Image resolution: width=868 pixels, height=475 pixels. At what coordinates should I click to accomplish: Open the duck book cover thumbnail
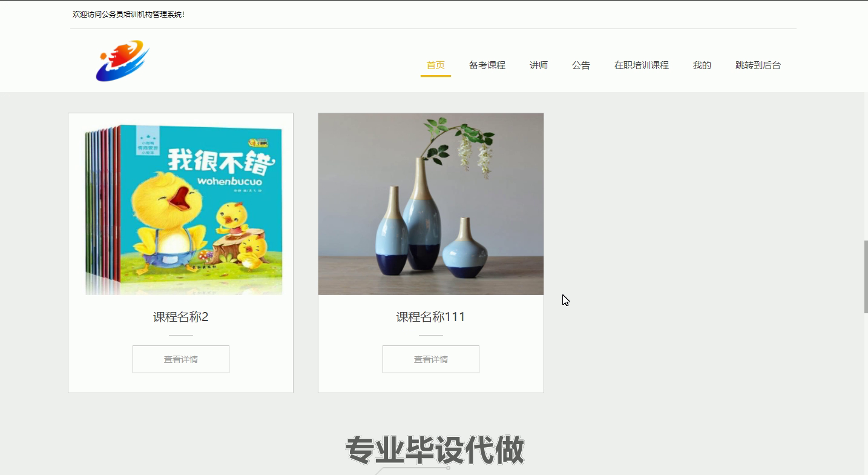[181, 204]
